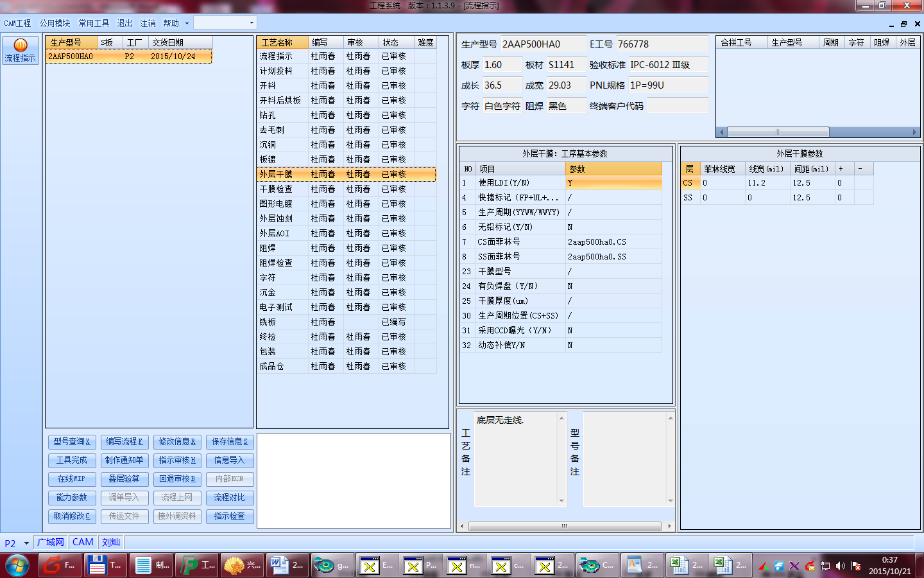The image size is (924, 578).
Task: Click the volume icon in system tray
Action: click(x=841, y=566)
